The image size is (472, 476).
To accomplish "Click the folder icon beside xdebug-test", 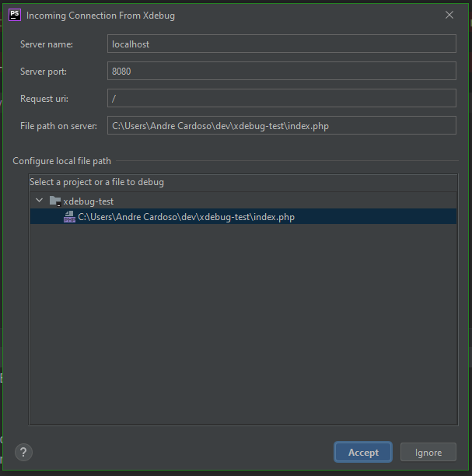I will pyautogui.click(x=55, y=201).
